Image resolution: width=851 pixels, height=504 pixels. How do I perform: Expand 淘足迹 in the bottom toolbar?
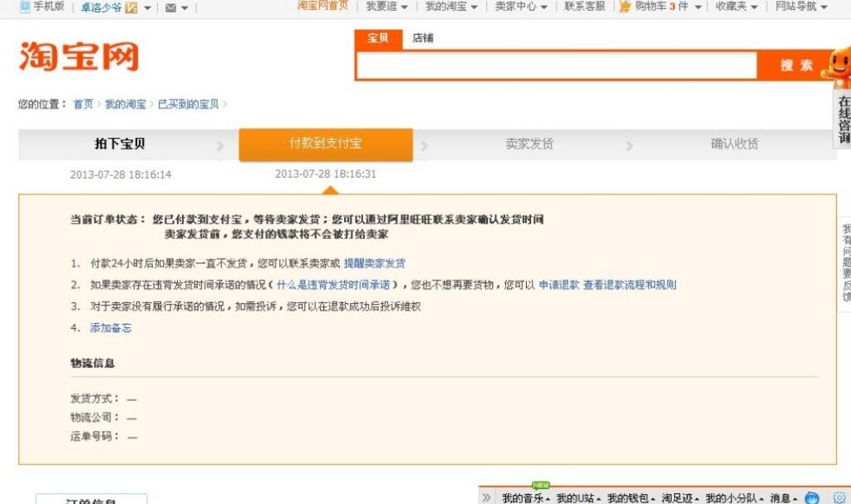680,498
